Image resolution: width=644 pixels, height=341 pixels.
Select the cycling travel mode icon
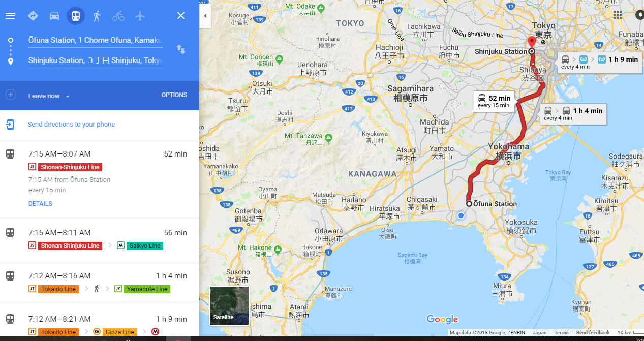click(x=118, y=16)
